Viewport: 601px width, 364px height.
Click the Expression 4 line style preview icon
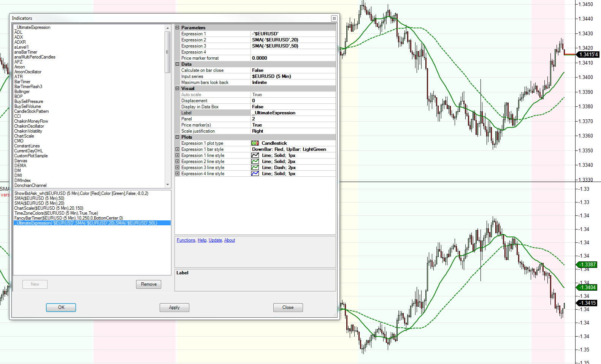(255, 174)
